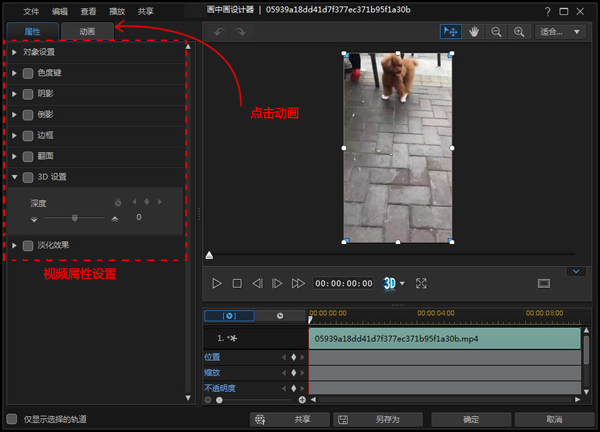Step to previous frame
Image resolution: width=600 pixels, height=432 pixels.
point(258,284)
